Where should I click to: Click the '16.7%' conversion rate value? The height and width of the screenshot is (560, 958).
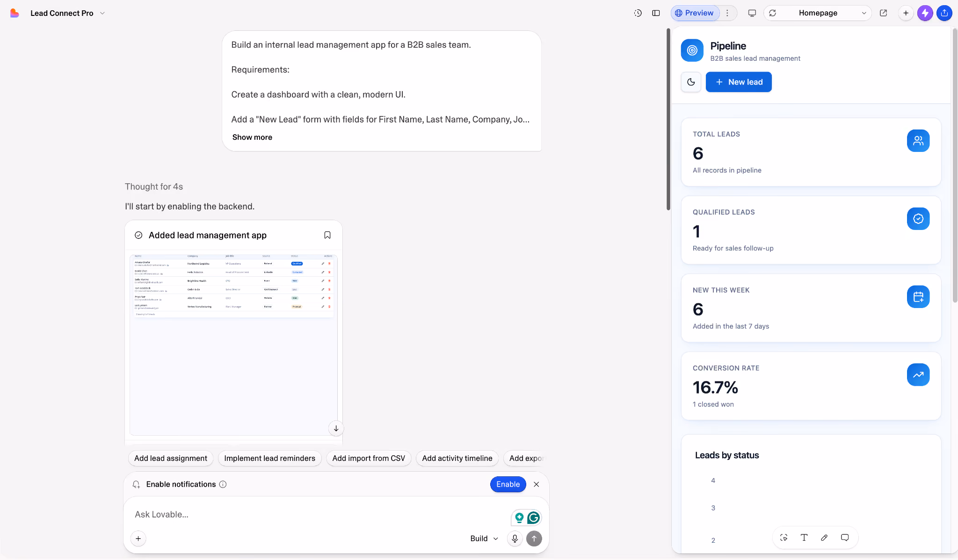pyautogui.click(x=715, y=388)
